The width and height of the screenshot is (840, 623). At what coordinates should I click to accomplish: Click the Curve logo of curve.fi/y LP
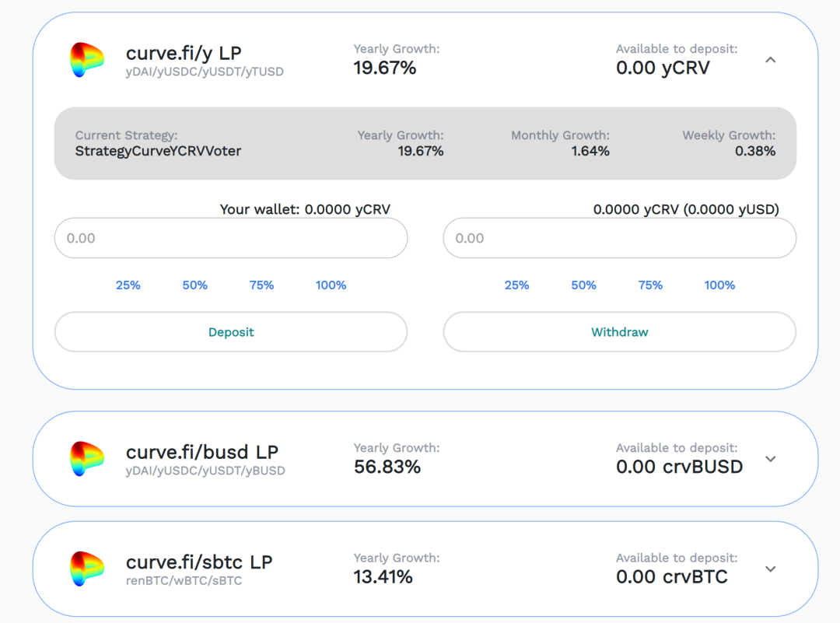87,59
